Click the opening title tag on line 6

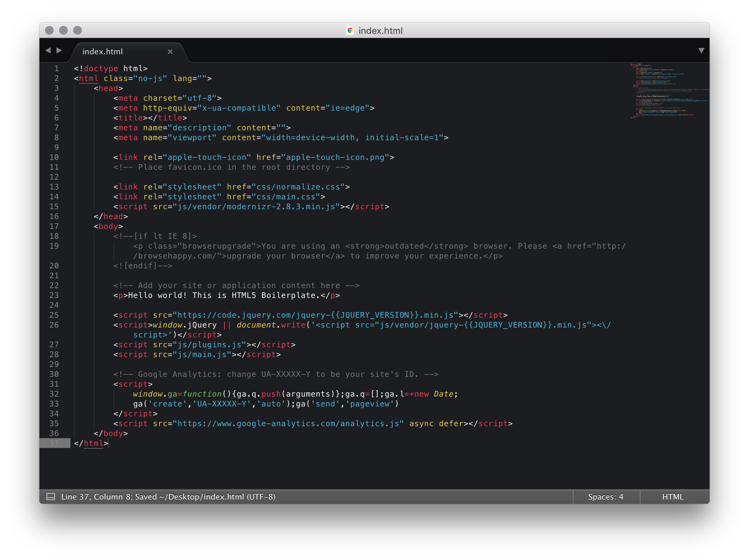[x=130, y=118]
